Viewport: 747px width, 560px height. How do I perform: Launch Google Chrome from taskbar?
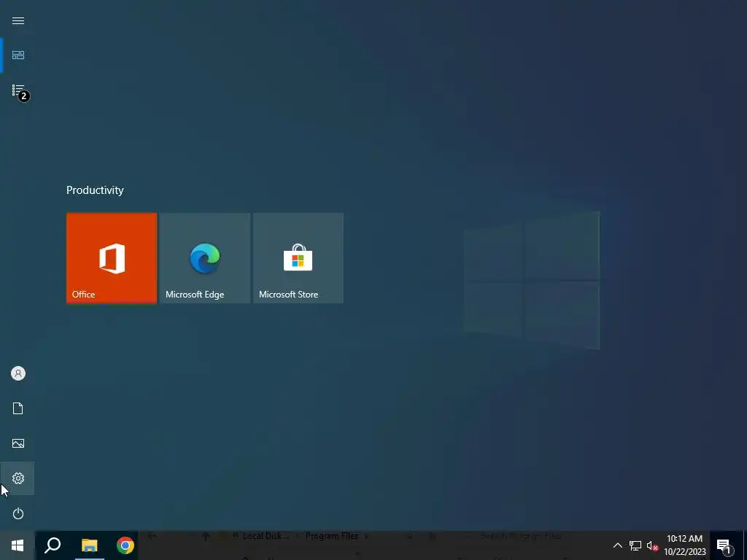pyautogui.click(x=125, y=545)
